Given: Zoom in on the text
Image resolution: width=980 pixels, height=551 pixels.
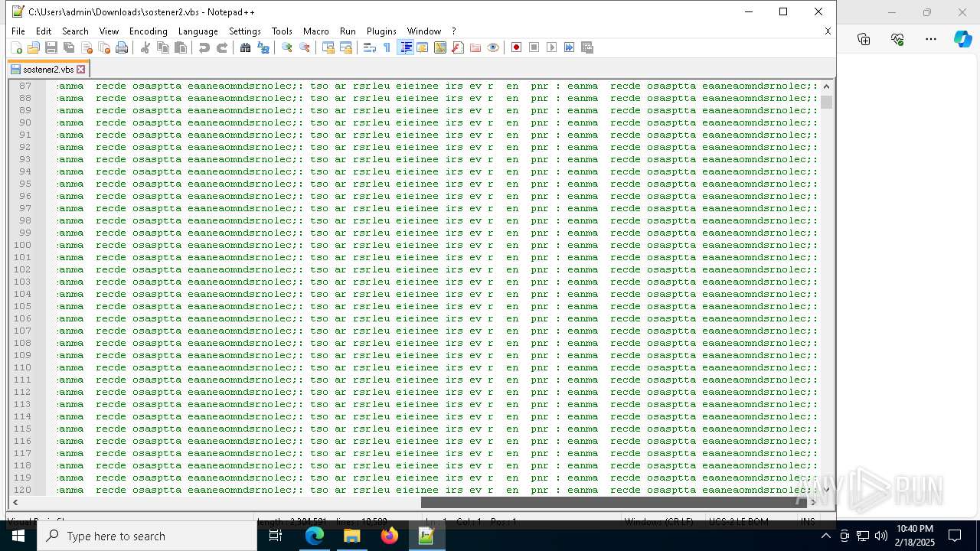Looking at the screenshot, I should [287, 47].
